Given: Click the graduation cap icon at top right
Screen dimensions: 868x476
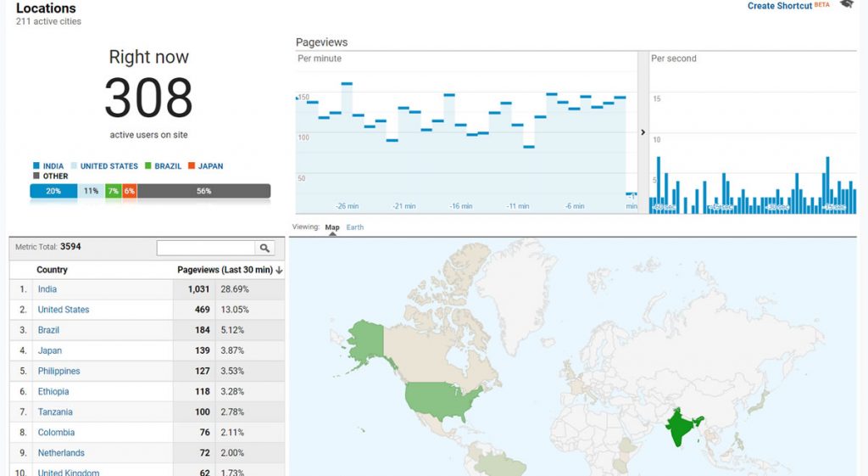Looking at the screenshot, I should pyautogui.click(x=846, y=5).
